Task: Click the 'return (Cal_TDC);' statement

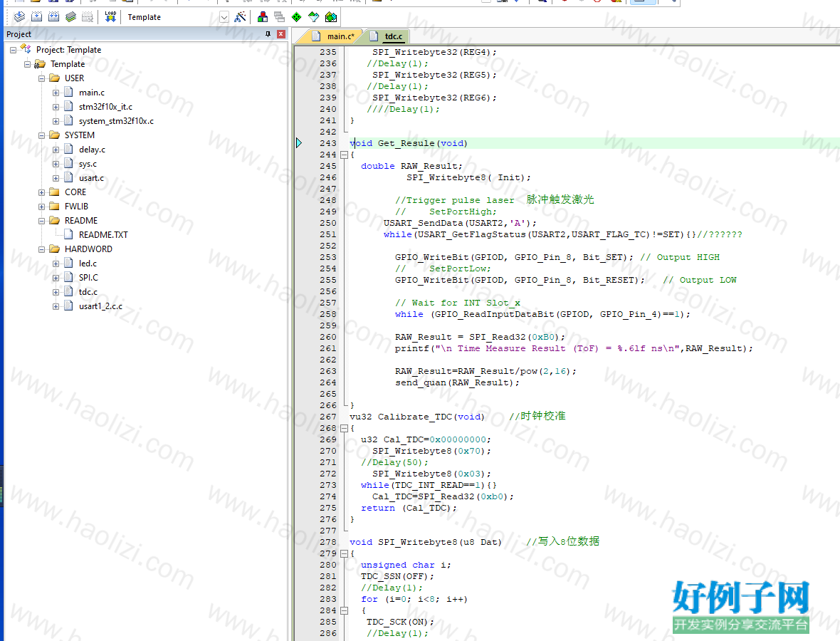Action: click(x=409, y=508)
